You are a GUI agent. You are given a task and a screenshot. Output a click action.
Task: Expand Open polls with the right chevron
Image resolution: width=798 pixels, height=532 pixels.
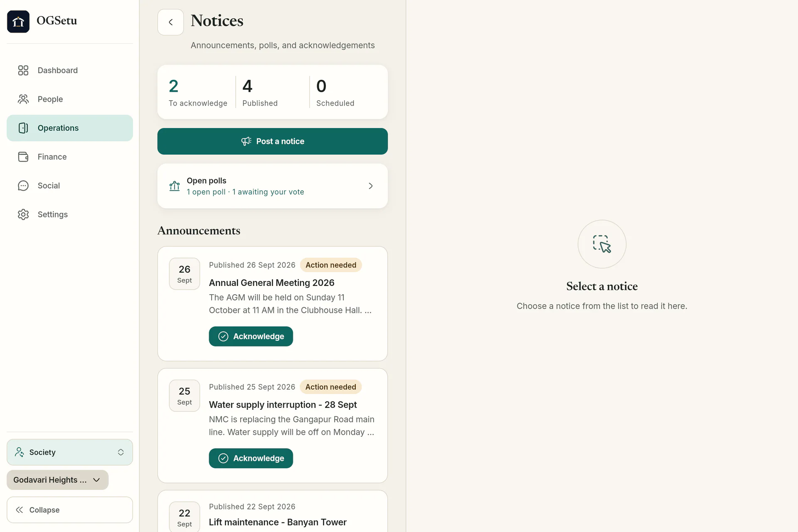371,186
